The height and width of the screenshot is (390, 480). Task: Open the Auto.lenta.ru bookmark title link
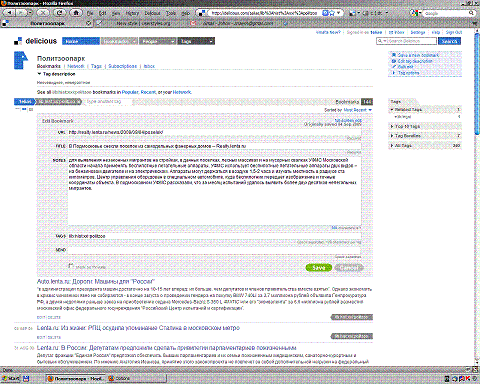coord(96,281)
